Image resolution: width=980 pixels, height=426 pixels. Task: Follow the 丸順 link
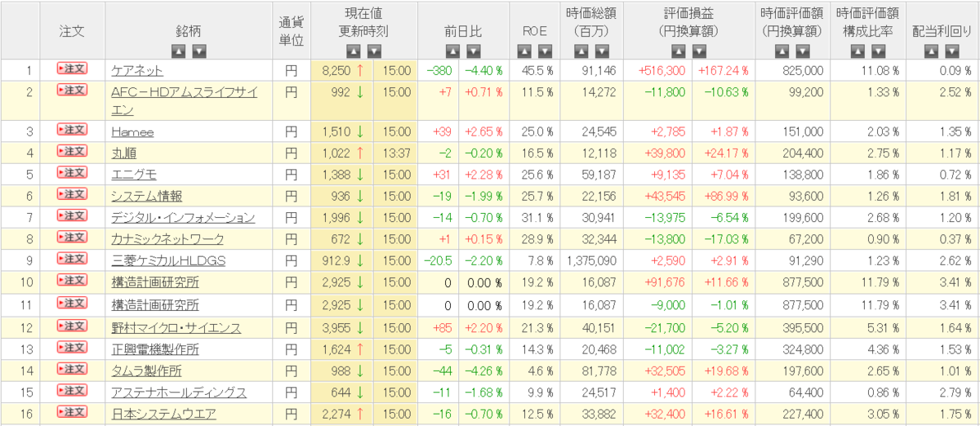124,153
